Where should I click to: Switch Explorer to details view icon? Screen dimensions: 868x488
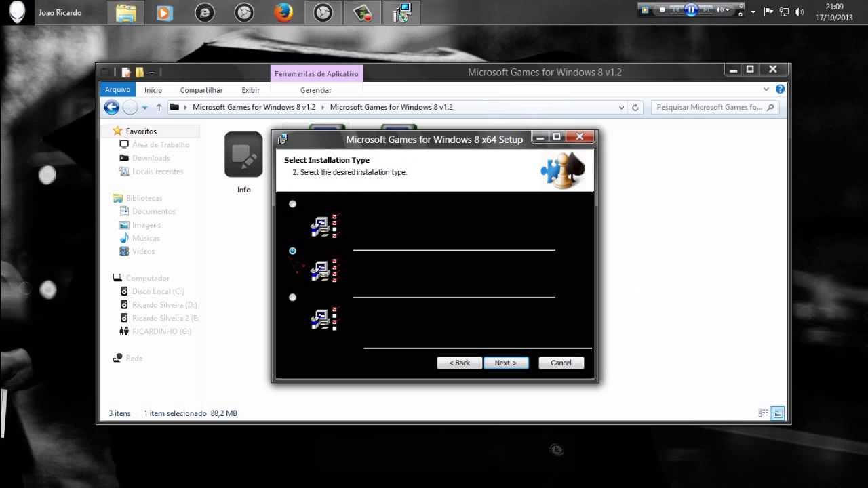click(764, 413)
